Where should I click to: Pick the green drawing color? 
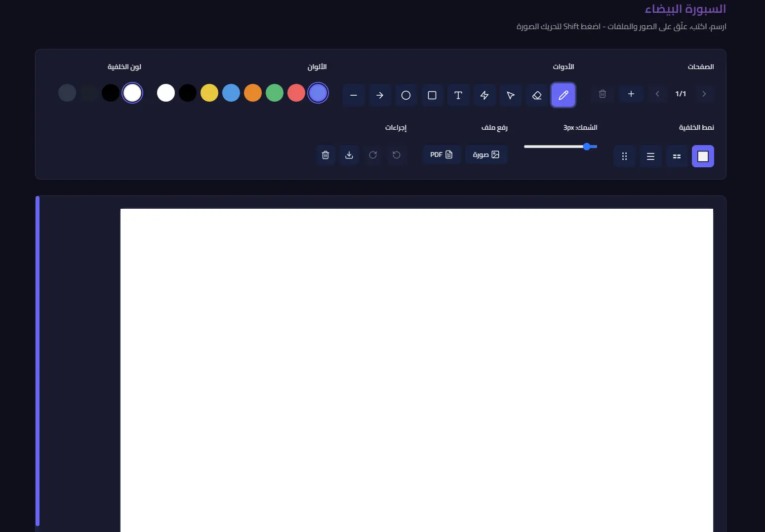pyautogui.click(x=275, y=93)
